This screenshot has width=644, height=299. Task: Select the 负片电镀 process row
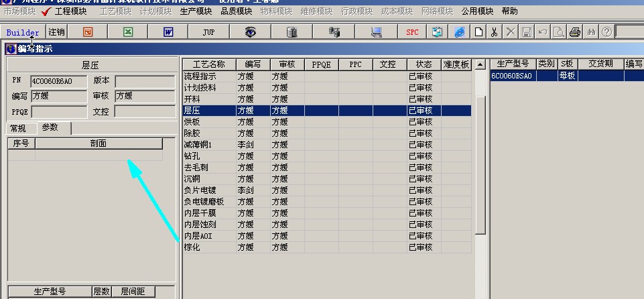pyautogui.click(x=327, y=190)
